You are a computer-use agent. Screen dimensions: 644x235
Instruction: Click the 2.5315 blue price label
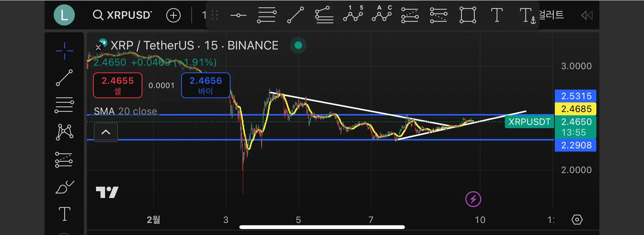(576, 96)
